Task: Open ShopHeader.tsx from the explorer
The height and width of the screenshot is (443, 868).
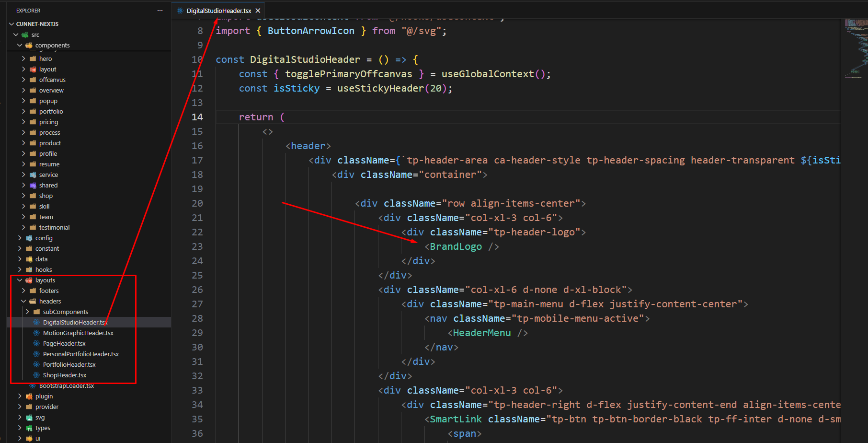Action: [65, 375]
